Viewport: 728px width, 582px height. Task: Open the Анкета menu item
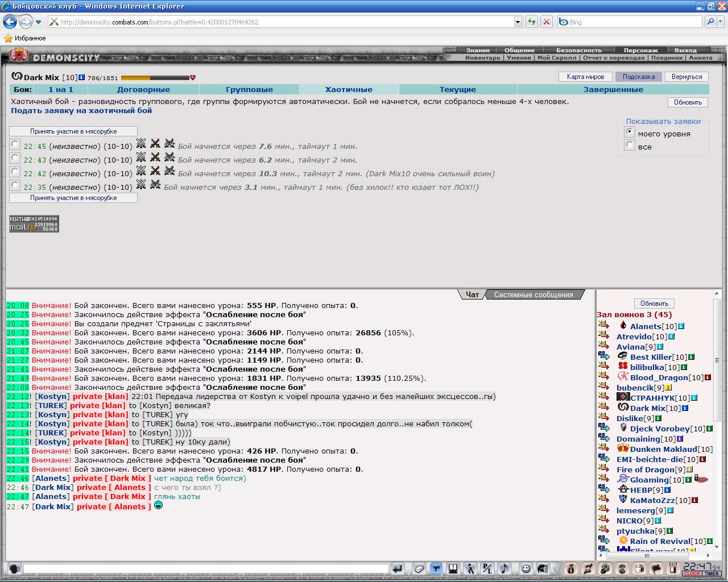click(x=701, y=57)
